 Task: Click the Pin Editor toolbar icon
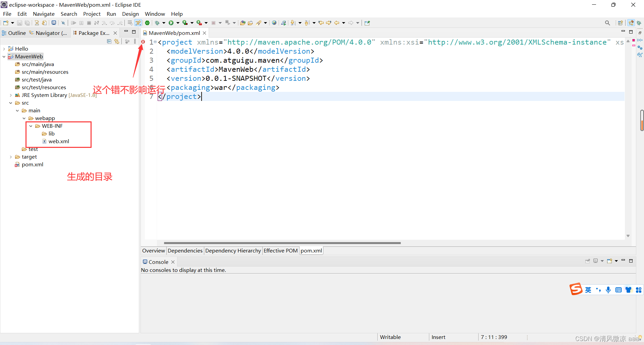coord(367,23)
